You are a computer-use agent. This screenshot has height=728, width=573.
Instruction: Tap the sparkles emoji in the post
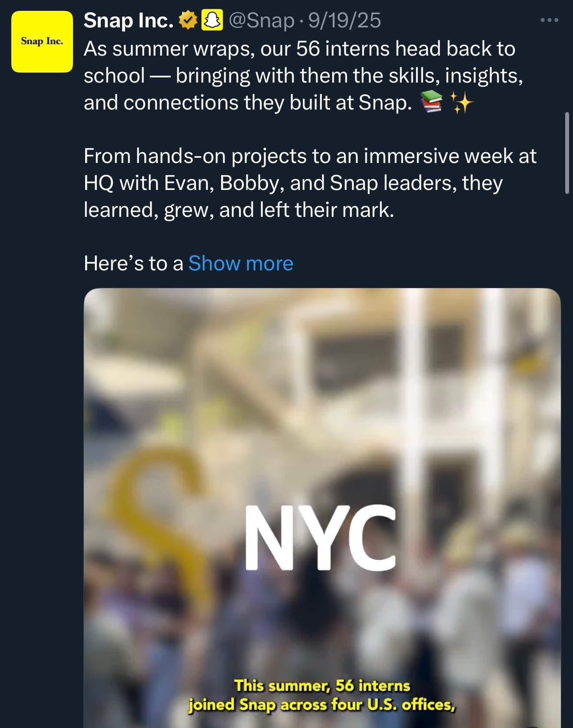461,103
